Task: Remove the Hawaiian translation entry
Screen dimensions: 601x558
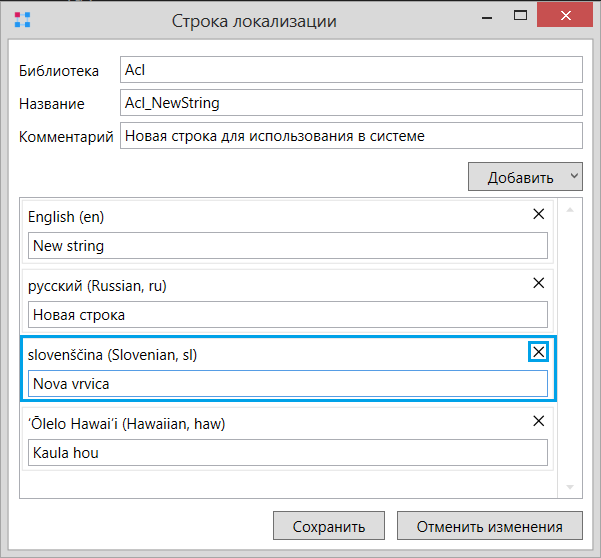Action: [539, 421]
